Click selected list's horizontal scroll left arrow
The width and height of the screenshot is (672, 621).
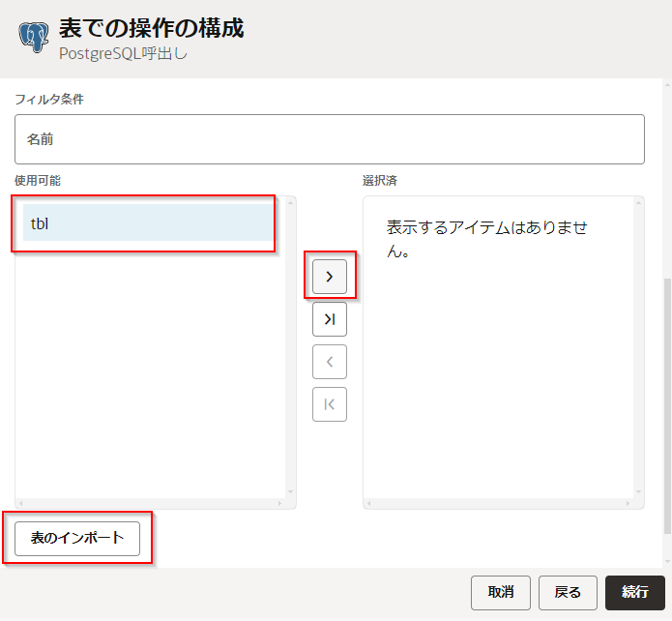pos(368,504)
